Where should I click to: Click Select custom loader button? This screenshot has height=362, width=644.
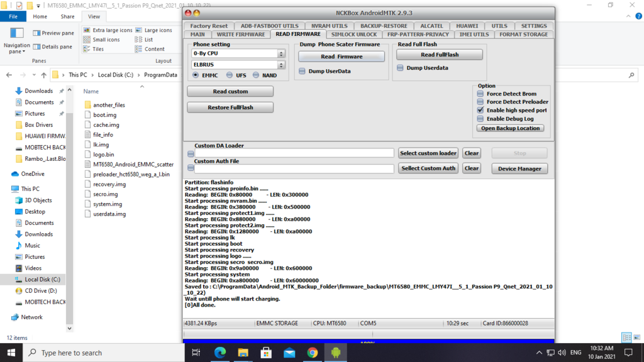[x=428, y=153]
